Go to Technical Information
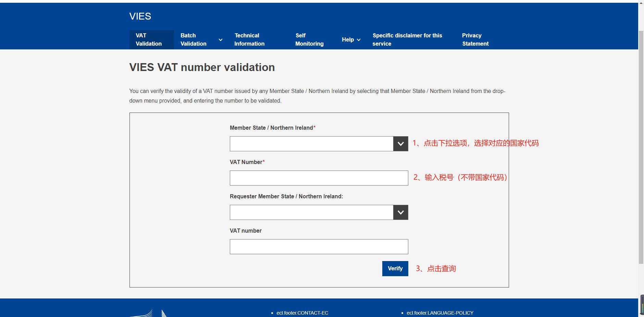The width and height of the screenshot is (644, 317). point(249,40)
